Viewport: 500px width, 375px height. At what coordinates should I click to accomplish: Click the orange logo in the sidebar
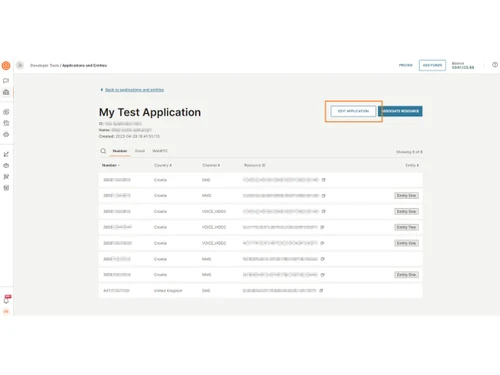[6, 66]
